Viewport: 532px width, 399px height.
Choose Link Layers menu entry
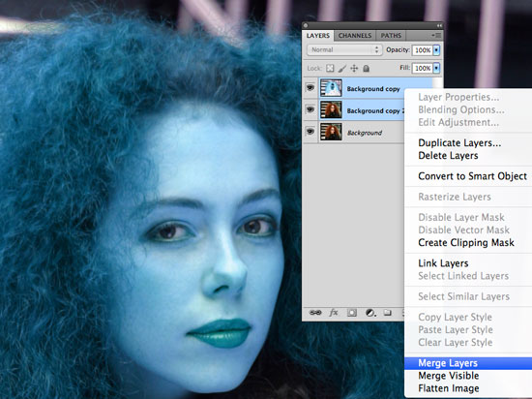pyautogui.click(x=468, y=263)
